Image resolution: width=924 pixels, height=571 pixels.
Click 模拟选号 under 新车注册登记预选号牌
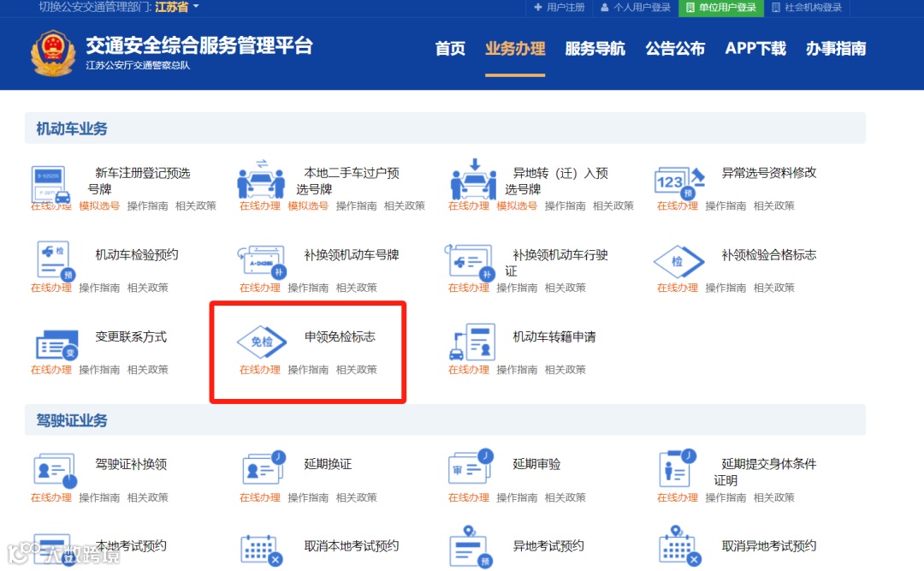click(99, 205)
